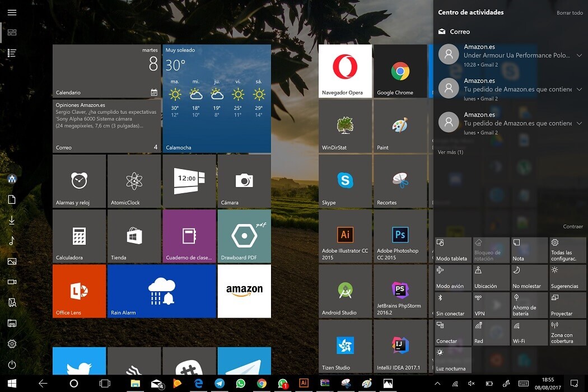Enable Ahorro de batería quick action
Image resolution: width=588 pixels, height=392 pixels.
530,305
